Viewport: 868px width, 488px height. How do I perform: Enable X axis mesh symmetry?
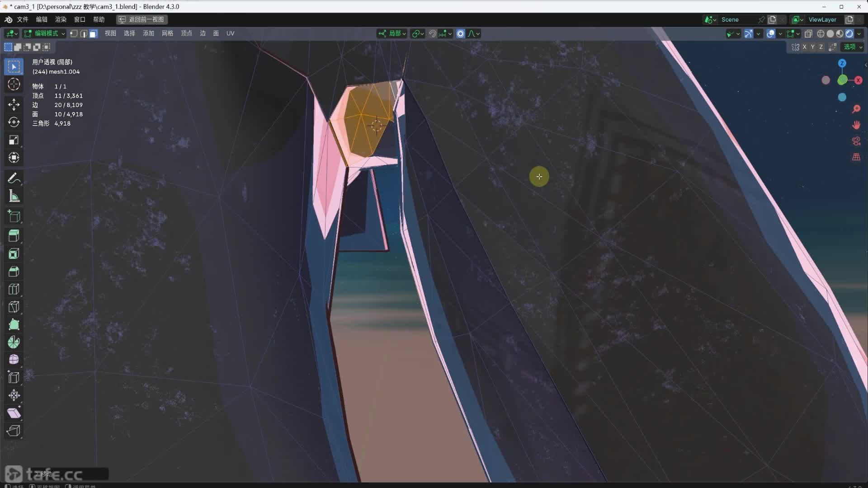click(804, 47)
